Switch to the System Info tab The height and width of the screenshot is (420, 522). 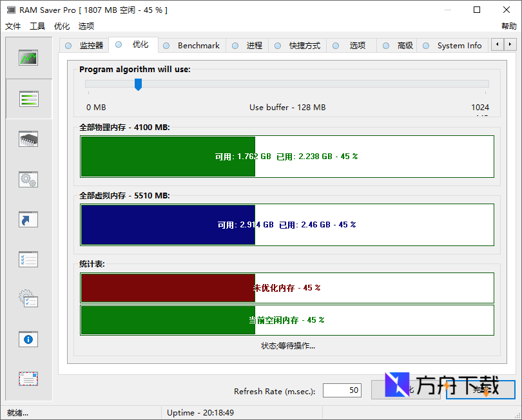point(459,45)
